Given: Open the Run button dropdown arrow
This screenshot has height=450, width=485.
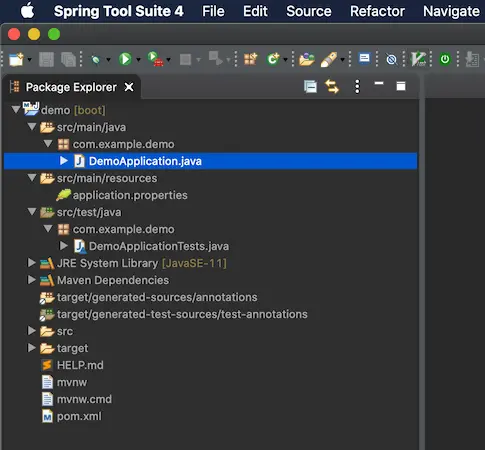Looking at the screenshot, I should (x=139, y=60).
